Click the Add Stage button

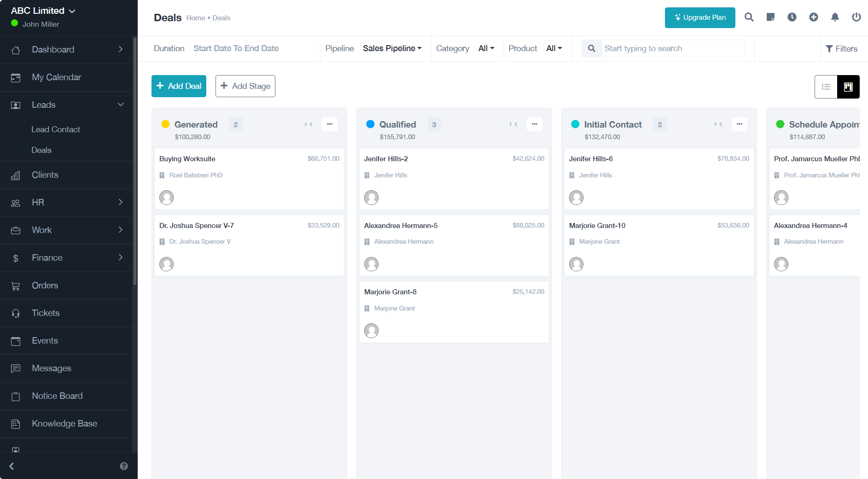point(245,86)
